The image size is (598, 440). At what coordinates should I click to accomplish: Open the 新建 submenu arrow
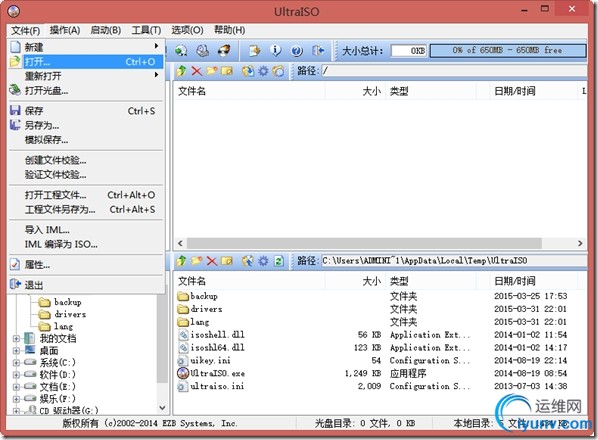(156, 46)
